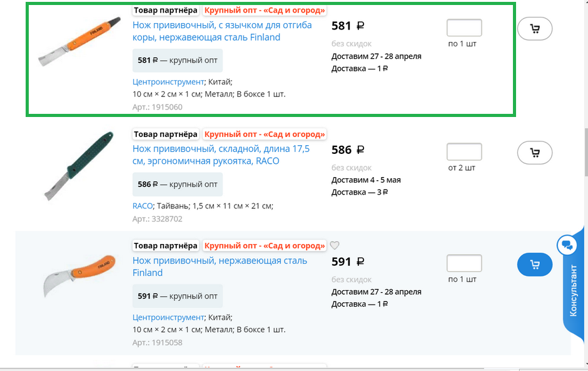This screenshot has width=588, height=371.
Task: Add the RACO folding knife to cart
Action: (535, 153)
